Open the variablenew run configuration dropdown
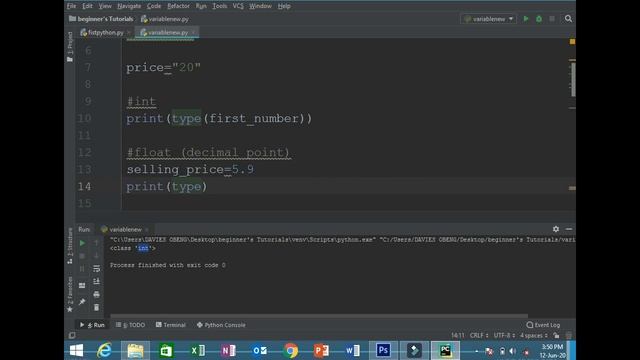This screenshot has width=640, height=360. (489, 19)
